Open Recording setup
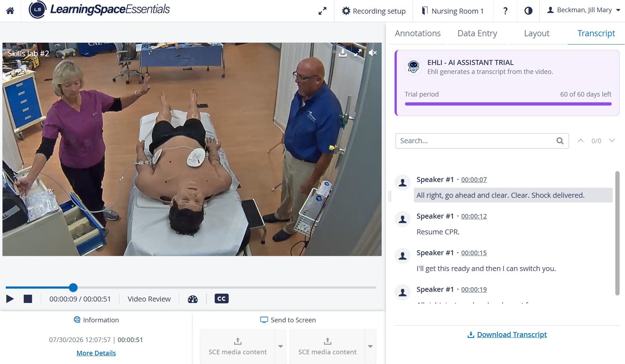The image size is (625, 364). (x=374, y=11)
